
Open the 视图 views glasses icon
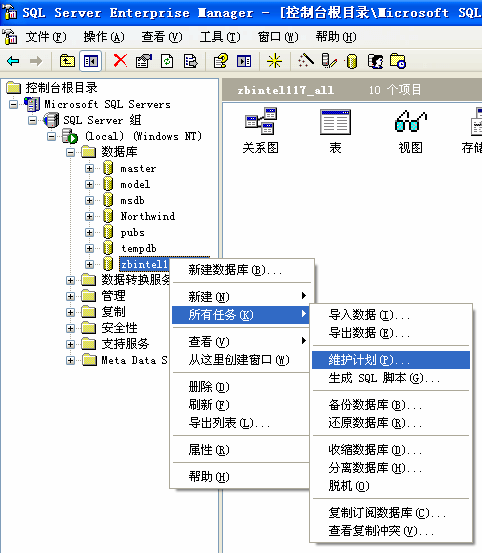[410, 121]
